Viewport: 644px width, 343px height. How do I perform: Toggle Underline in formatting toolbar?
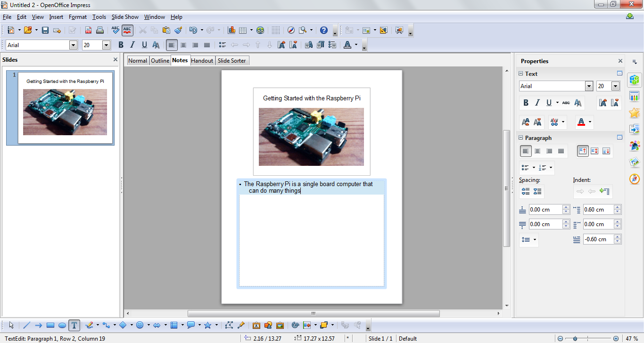[x=144, y=45]
